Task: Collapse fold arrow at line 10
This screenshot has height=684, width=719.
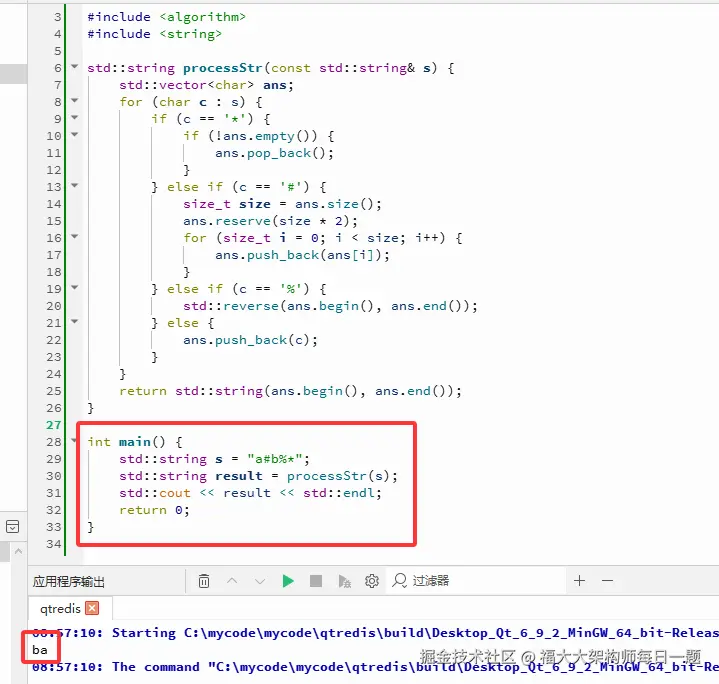Action: click(74, 134)
